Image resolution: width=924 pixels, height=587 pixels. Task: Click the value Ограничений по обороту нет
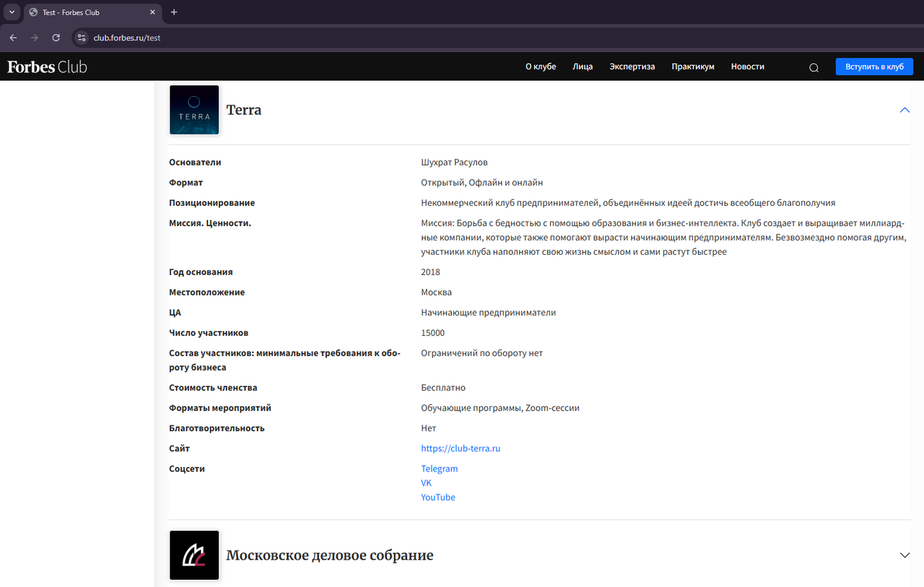[481, 353]
